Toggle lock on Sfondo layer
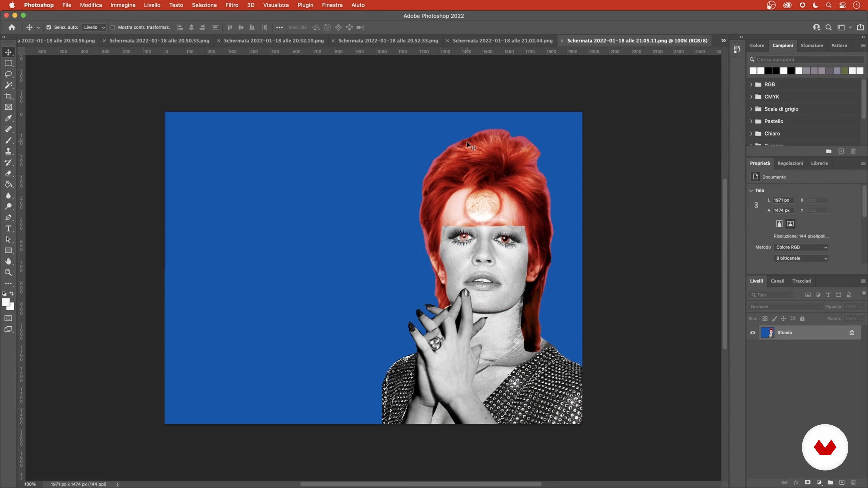Image resolution: width=868 pixels, height=488 pixels. click(x=852, y=332)
